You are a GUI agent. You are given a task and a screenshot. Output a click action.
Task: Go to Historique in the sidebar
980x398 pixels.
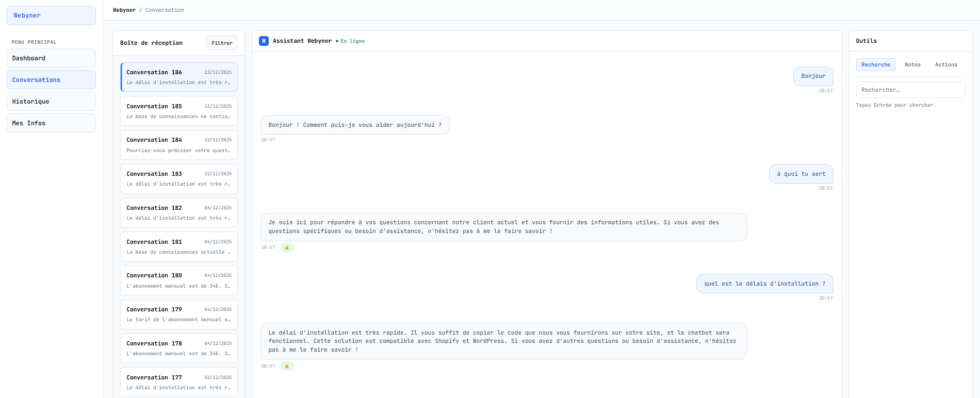(x=51, y=102)
